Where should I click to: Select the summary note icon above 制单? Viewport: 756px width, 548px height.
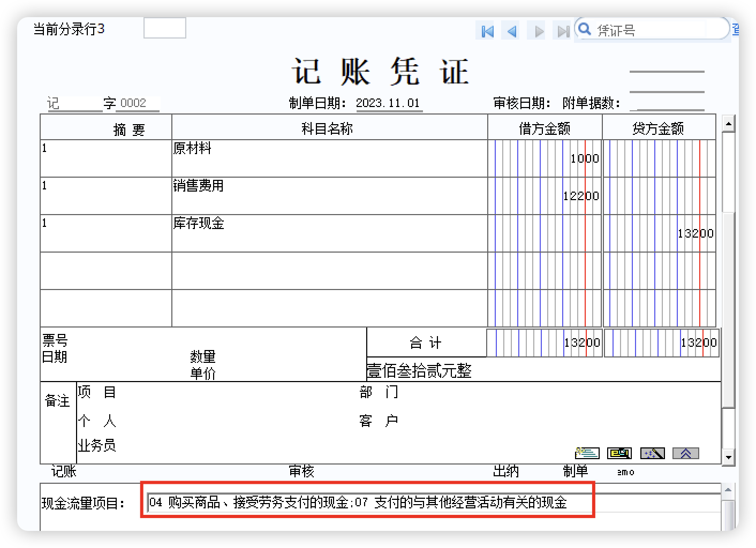point(586,453)
